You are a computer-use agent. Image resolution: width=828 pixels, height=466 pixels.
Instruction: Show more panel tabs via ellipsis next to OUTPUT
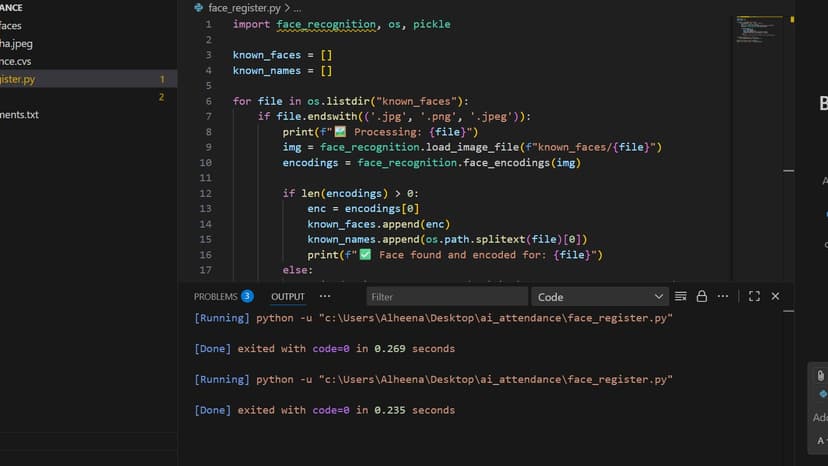pos(325,296)
